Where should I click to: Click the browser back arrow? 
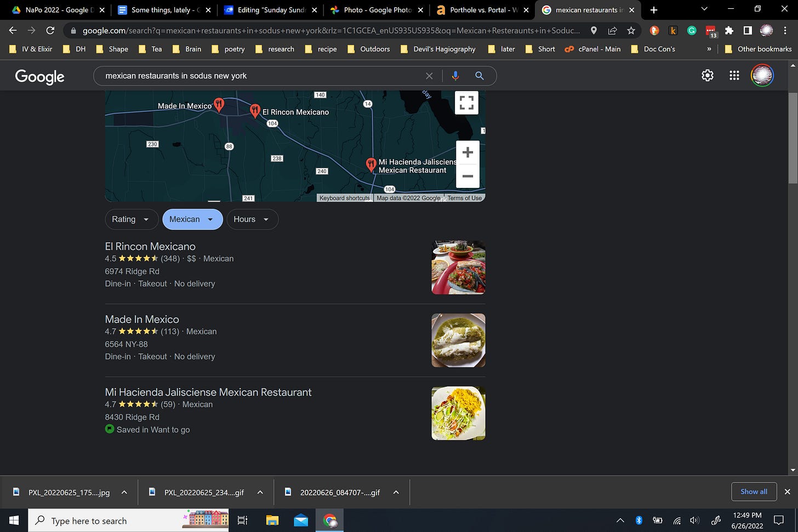tap(13, 31)
